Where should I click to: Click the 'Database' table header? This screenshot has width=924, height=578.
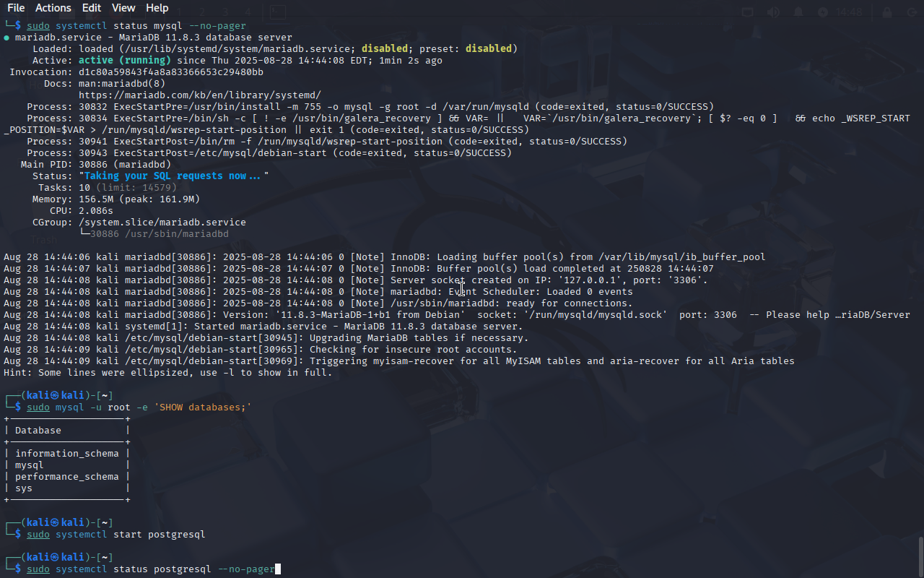[x=38, y=431]
